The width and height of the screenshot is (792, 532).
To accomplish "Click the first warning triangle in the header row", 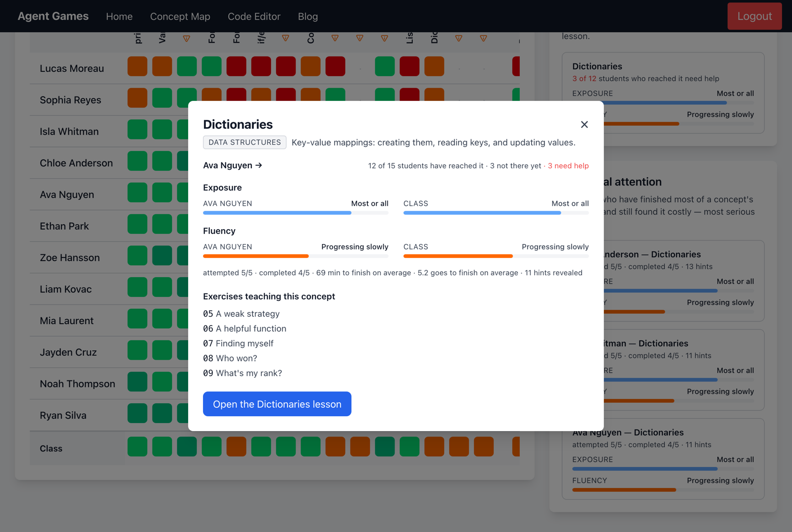I will 187,38.
